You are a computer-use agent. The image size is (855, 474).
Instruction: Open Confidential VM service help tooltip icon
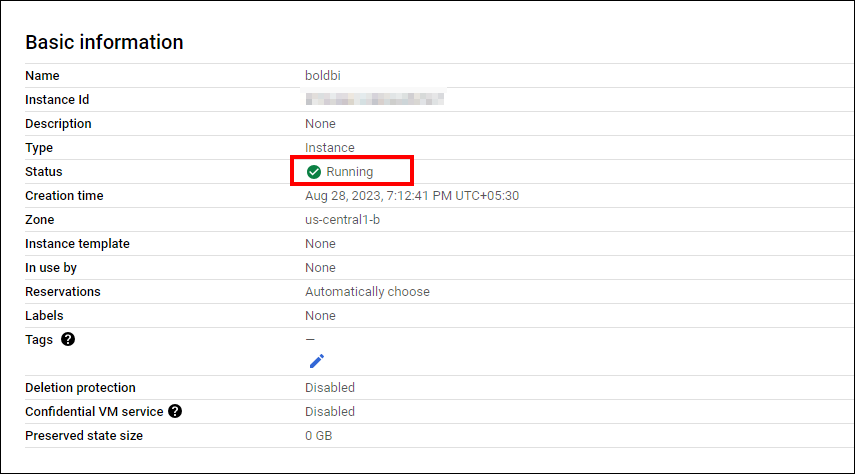pos(175,412)
